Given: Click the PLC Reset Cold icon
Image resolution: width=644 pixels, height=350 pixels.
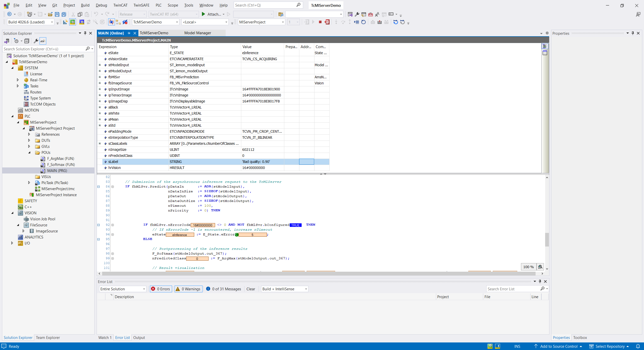Looking at the screenshot, I should point(364,22).
